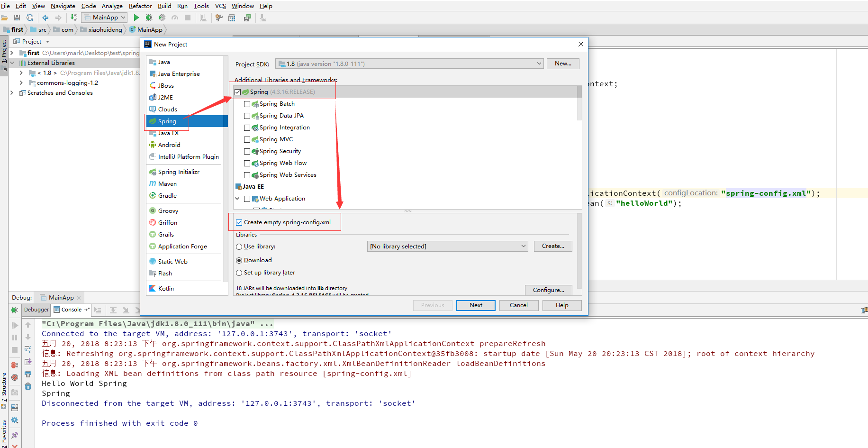
Task: Open the Build menu
Action: point(164,6)
